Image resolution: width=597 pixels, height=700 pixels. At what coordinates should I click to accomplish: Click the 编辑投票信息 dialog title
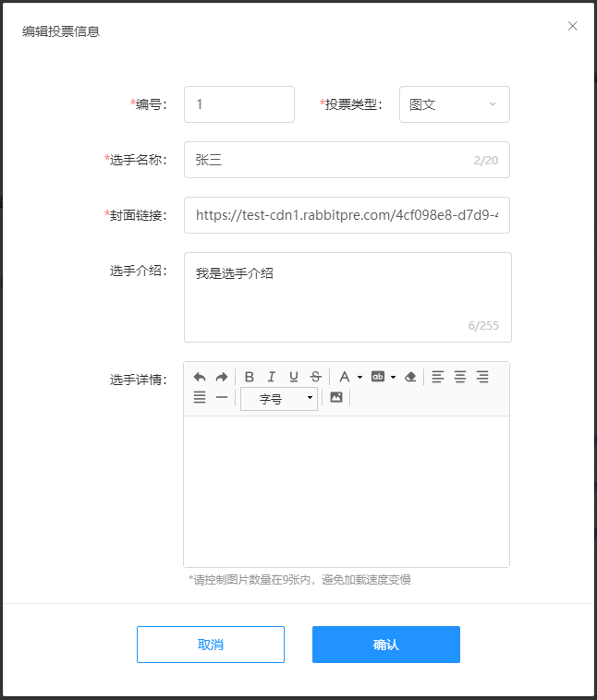[61, 31]
